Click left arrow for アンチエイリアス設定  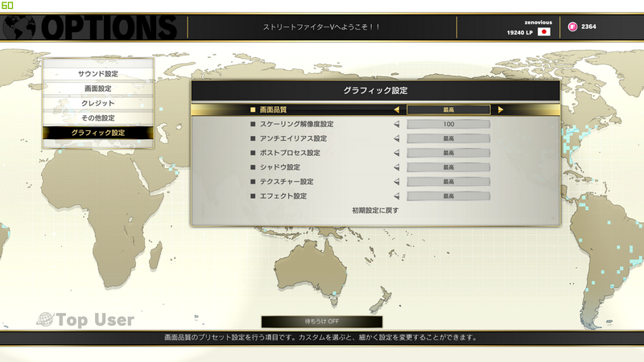pos(396,138)
